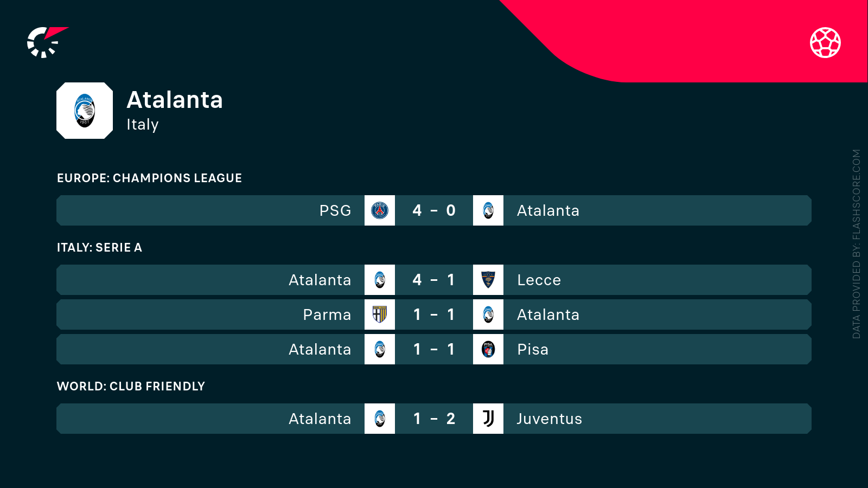Click the Juventus team name
The width and height of the screenshot is (868, 488).
point(549,419)
